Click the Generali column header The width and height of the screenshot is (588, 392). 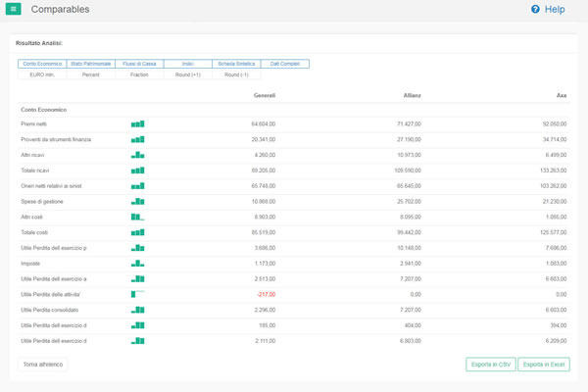pyautogui.click(x=265, y=95)
